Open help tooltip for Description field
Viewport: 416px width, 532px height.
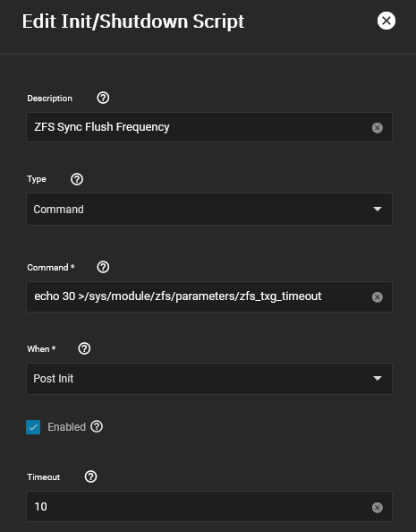click(103, 98)
